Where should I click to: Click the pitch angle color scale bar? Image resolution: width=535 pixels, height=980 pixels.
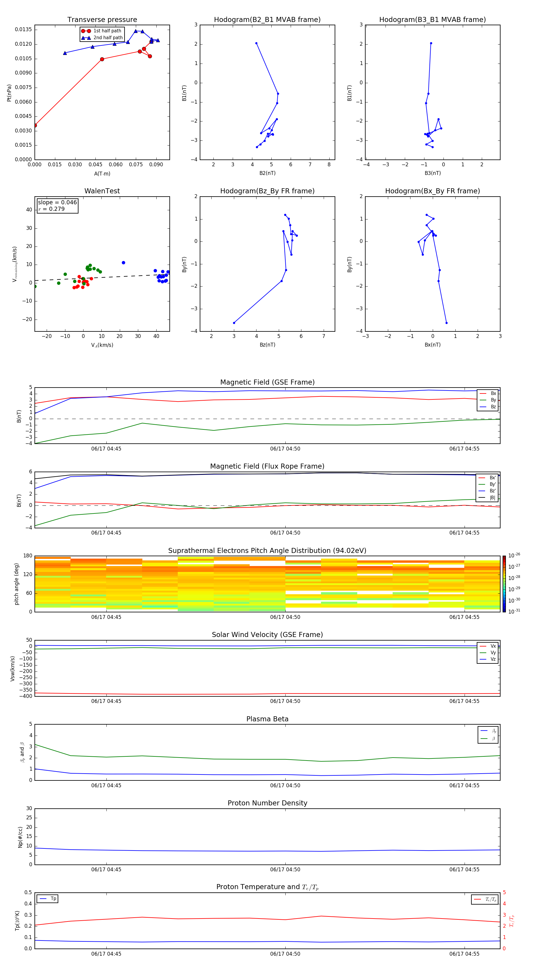[504, 584]
